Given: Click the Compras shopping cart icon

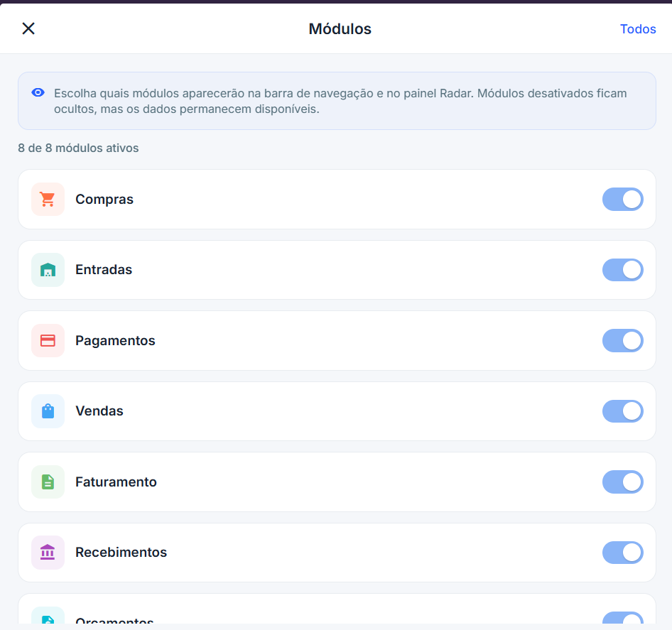Looking at the screenshot, I should [48, 200].
